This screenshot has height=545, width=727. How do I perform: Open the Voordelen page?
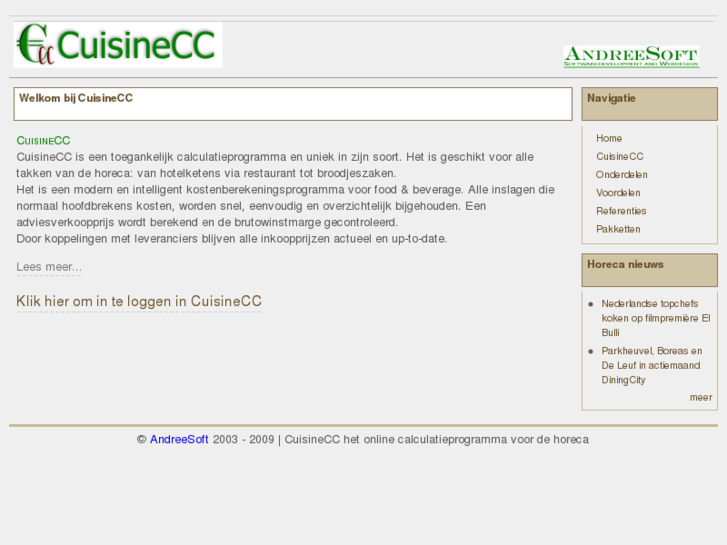(618, 192)
